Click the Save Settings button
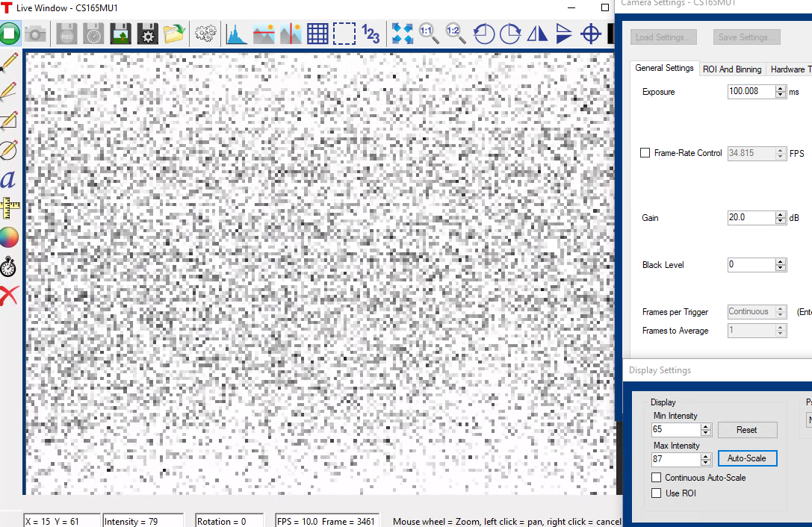 tap(746, 37)
